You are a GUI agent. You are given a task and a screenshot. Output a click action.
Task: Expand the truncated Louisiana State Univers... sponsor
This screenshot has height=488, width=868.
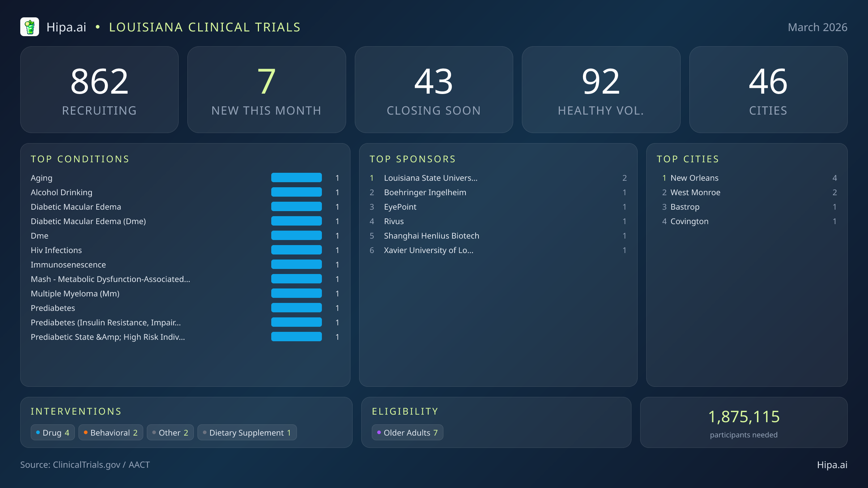click(430, 178)
